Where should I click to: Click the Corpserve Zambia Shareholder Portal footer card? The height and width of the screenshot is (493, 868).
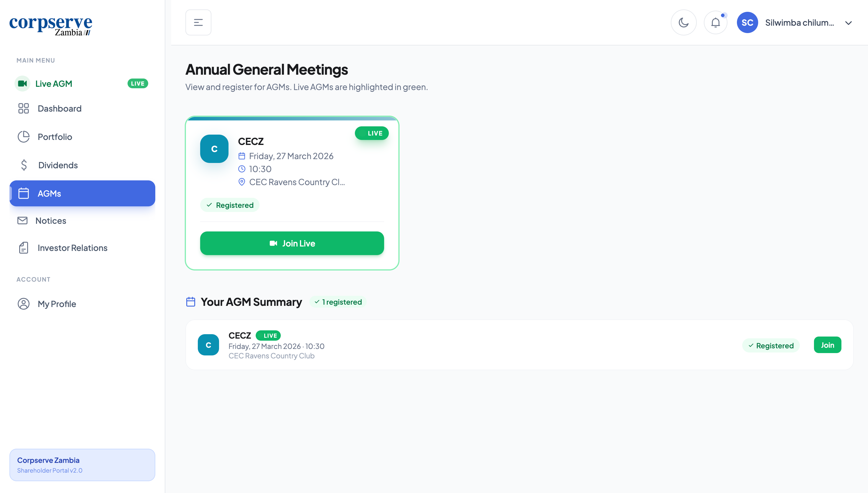click(x=82, y=465)
